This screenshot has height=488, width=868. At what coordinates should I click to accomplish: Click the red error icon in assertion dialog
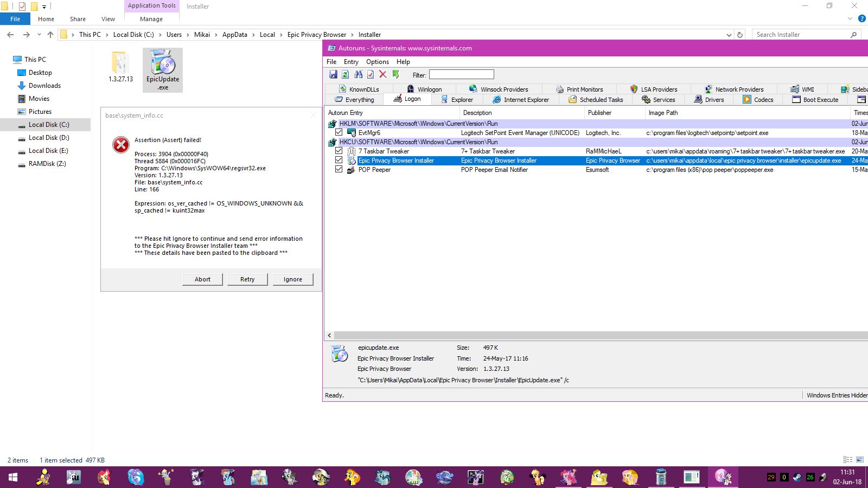(x=121, y=145)
